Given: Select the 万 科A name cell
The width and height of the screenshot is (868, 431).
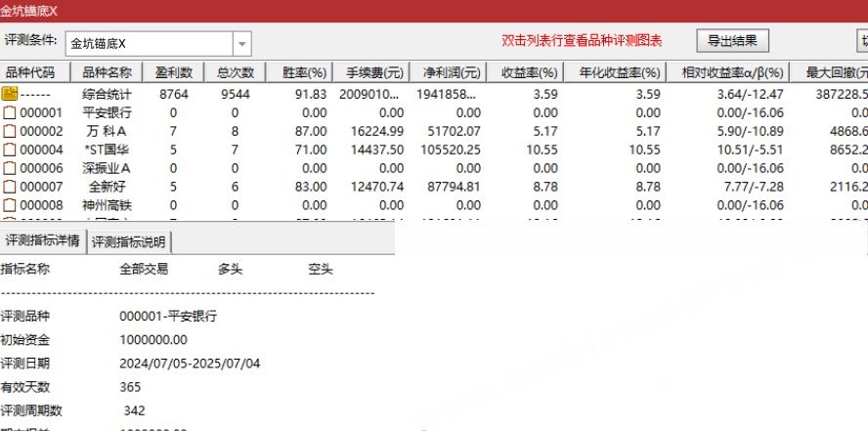Looking at the screenshot, I should 107,131.
